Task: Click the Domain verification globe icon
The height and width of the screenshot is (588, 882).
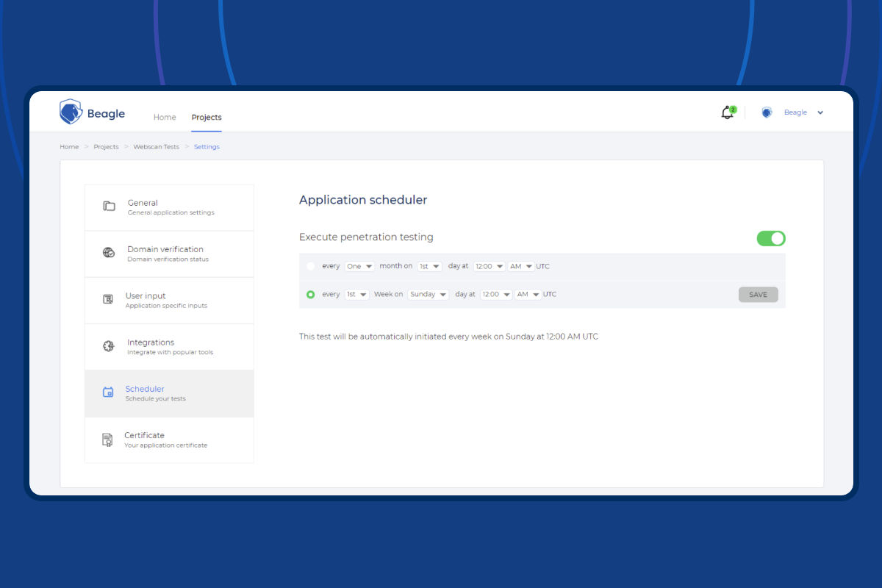Action: pos(109,253)
